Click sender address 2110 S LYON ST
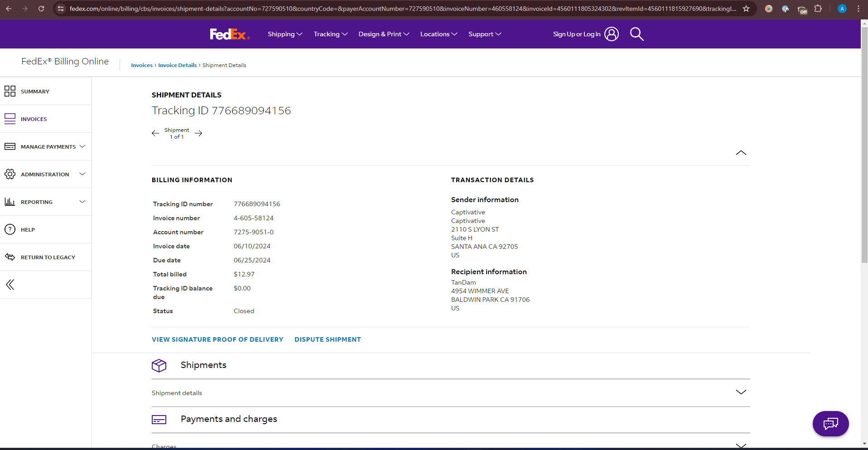868x450 pixels. (x=475, y=229)
